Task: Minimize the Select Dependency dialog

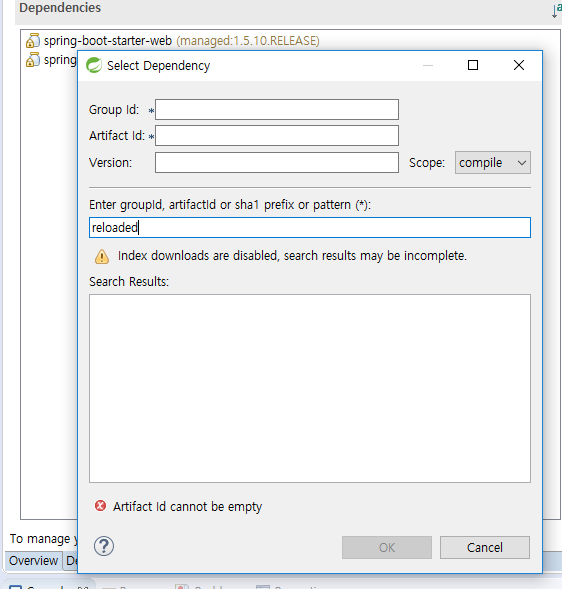Action: point(428,65)
